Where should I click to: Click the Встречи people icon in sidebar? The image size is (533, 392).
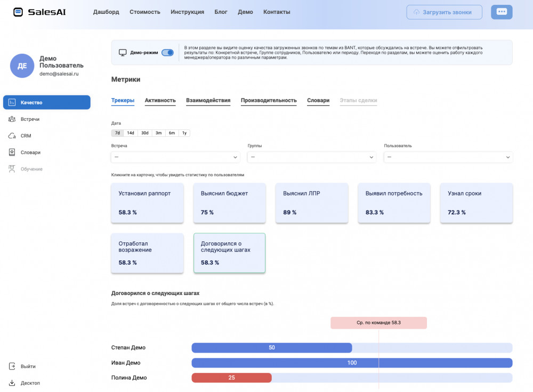[x=12, y=119]
